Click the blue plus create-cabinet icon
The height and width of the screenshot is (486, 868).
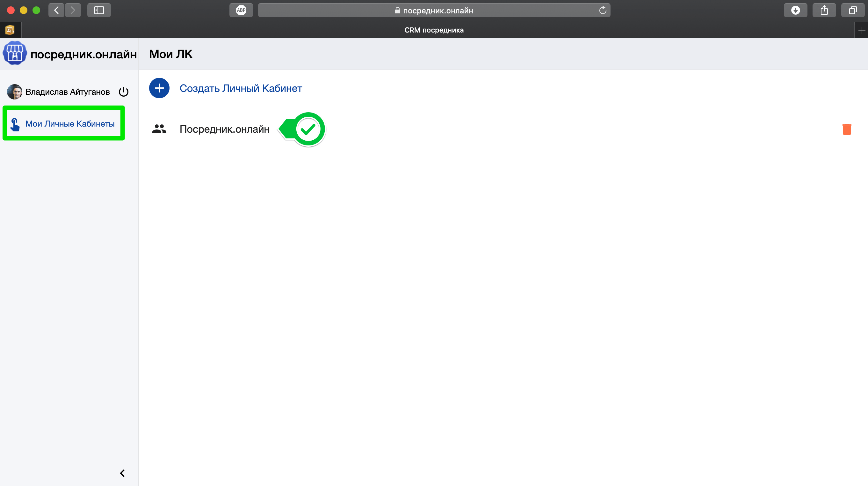159,88
